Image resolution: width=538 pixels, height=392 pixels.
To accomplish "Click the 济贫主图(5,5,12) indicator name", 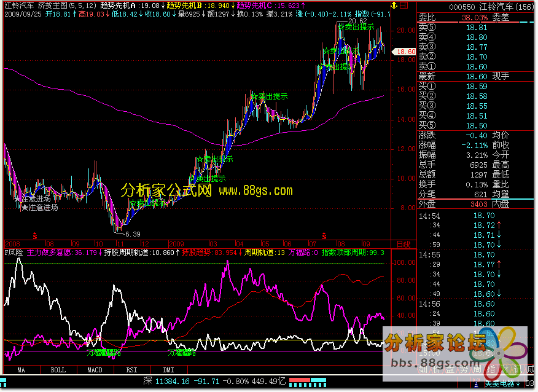I will click(67, 6).
